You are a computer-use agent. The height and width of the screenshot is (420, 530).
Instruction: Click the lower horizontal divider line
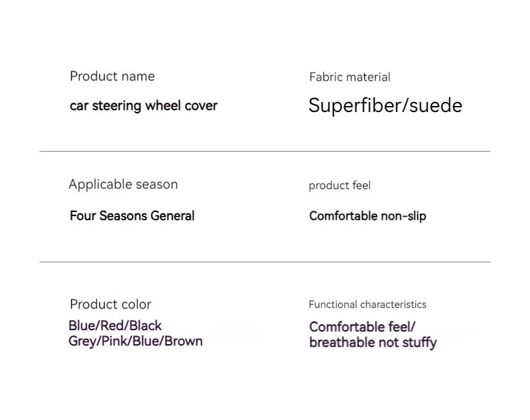tap(264, 262)
